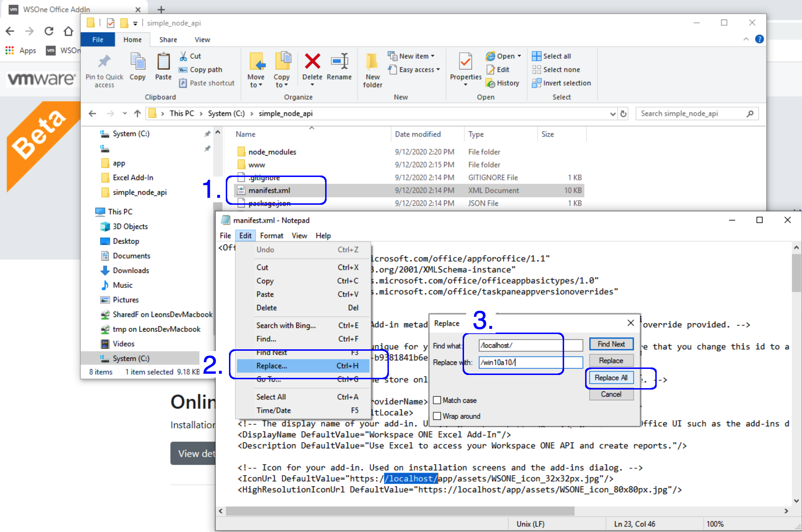Click the Paste clipboard icon in ribbon
The height and width of the screenshot is (532, 802).
pos(163,62)
